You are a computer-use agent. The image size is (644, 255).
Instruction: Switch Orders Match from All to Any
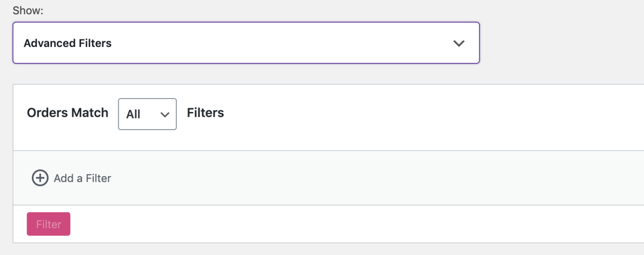tap(147, 114)
